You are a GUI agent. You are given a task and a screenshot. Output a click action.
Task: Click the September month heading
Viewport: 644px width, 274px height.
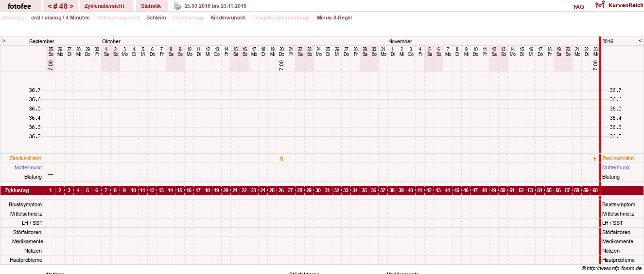42,41
